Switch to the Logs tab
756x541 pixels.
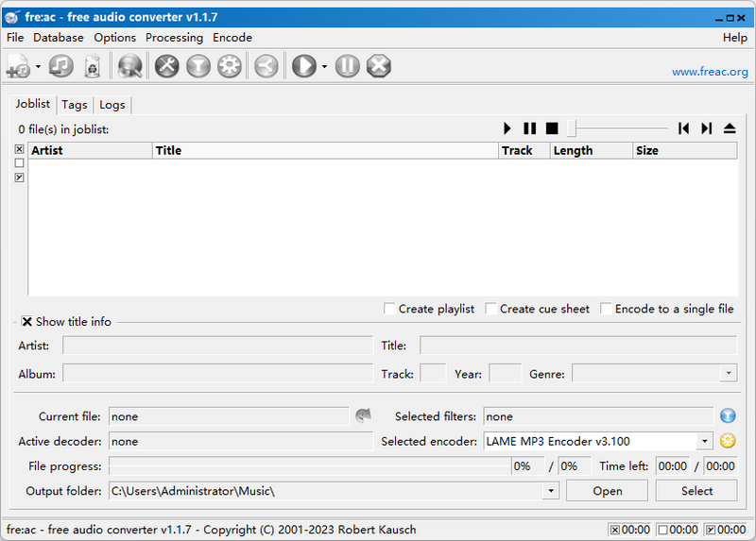click(x=112, y=105)
